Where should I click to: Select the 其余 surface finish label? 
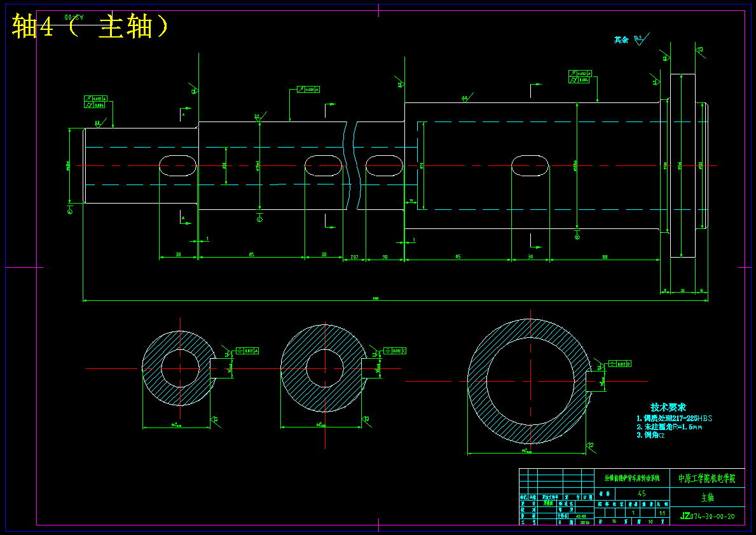tap(621, 40)
